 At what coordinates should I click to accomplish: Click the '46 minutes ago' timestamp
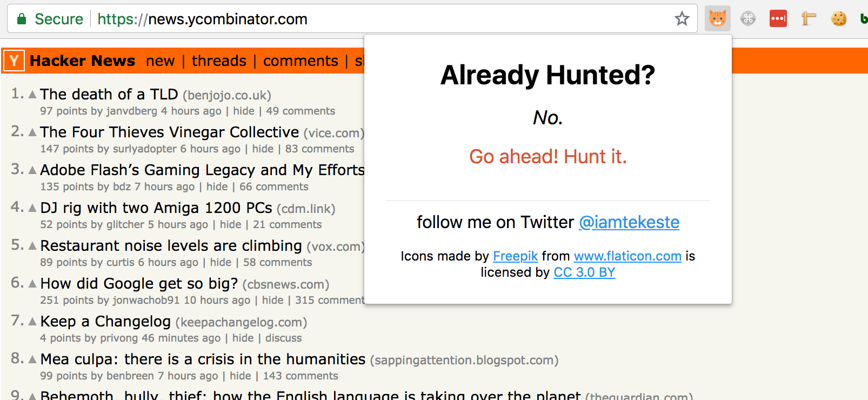click(x=181, y=338)
